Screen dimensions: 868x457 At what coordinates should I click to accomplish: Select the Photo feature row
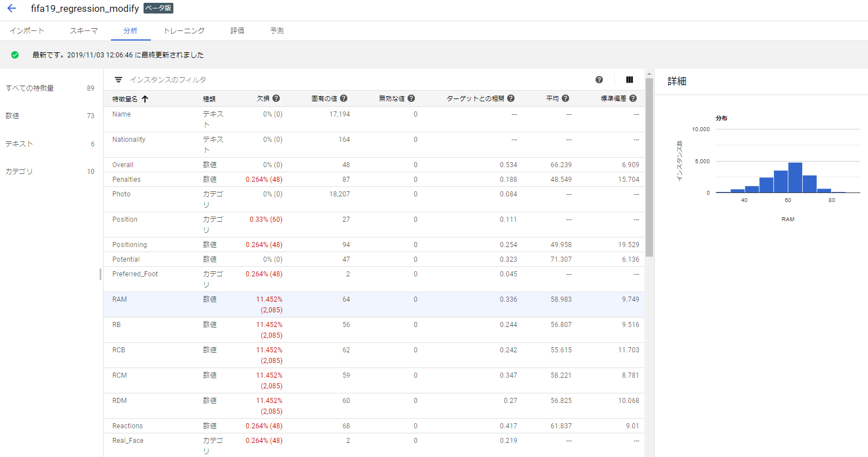tap(374, 199)
